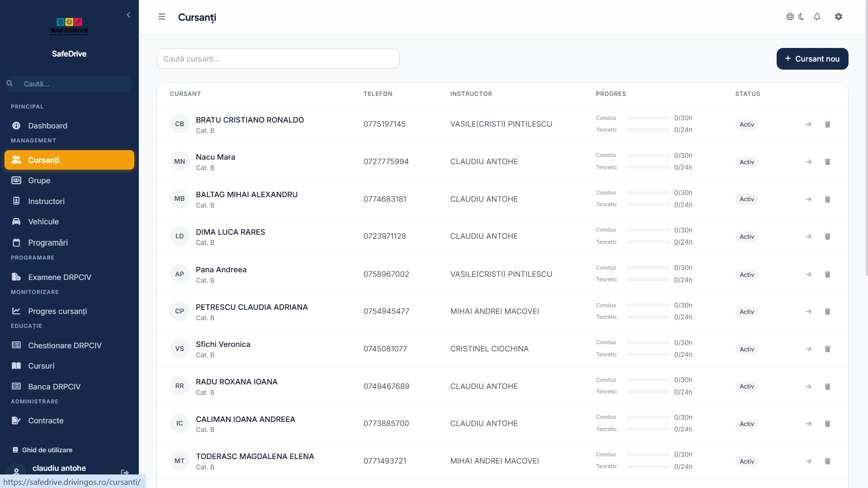Click instructor MIHAI ANDREI MACOVEI for PETRESCU CLAUDIA ADRIANA

point(494,311)
